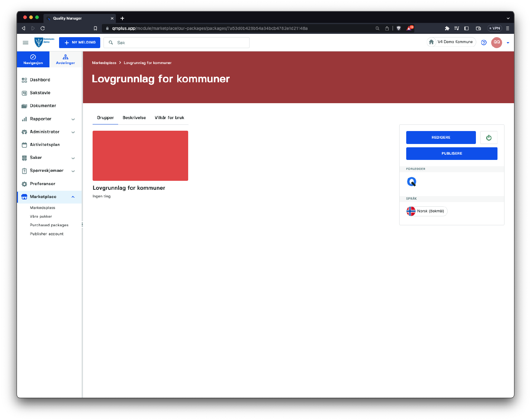Toggle browser sidebar panel icon

466,29
